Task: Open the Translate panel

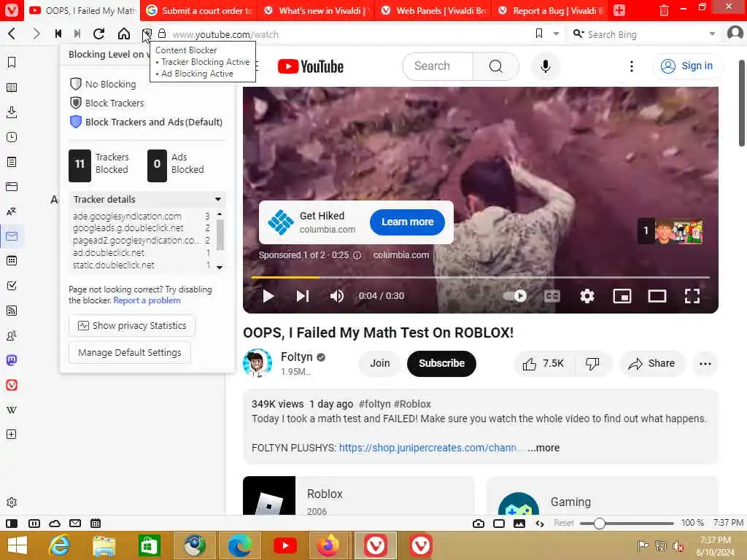Action: coord(12,211)
